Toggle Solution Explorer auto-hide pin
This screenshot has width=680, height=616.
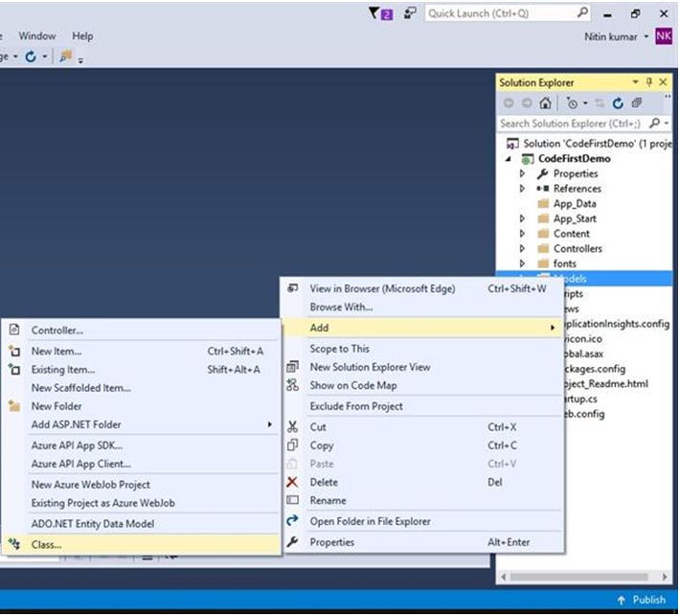tap(649, 82)
